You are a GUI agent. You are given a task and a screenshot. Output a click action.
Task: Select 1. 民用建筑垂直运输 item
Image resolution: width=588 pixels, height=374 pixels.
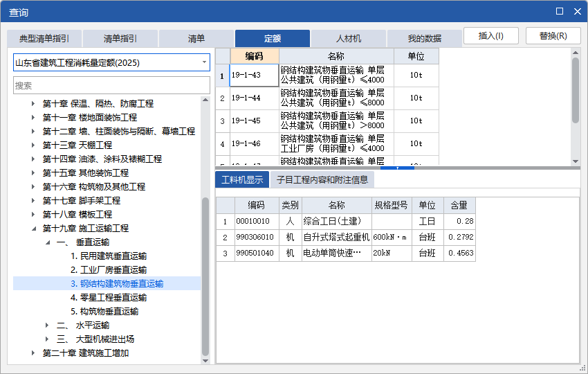[x=109, y=256]
